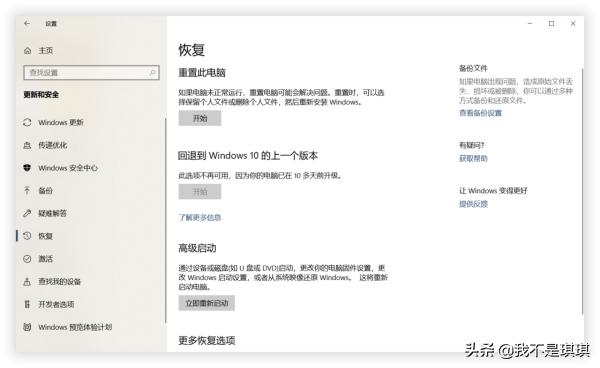This screenshot has width=600, height=368.
Task: Click the 备份文件 heading on the right
Action: [x=473, y=68]
